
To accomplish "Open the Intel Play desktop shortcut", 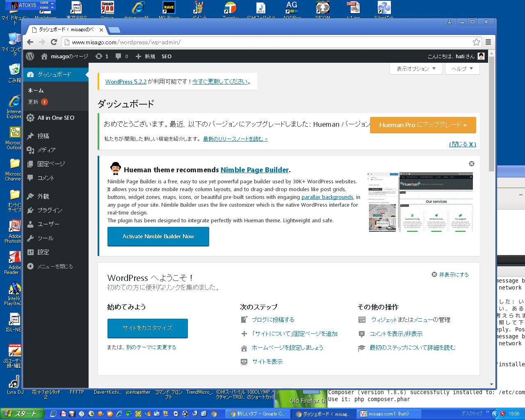I will pyautogui.click(x=14, y=293).
